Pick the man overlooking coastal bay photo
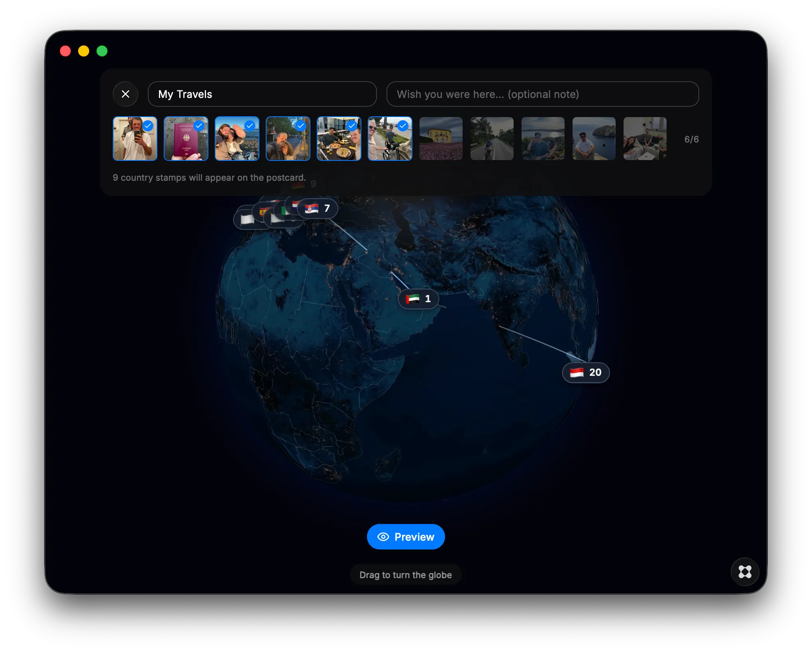The width and height of the screenshot is (812, 653). [543, 139]
